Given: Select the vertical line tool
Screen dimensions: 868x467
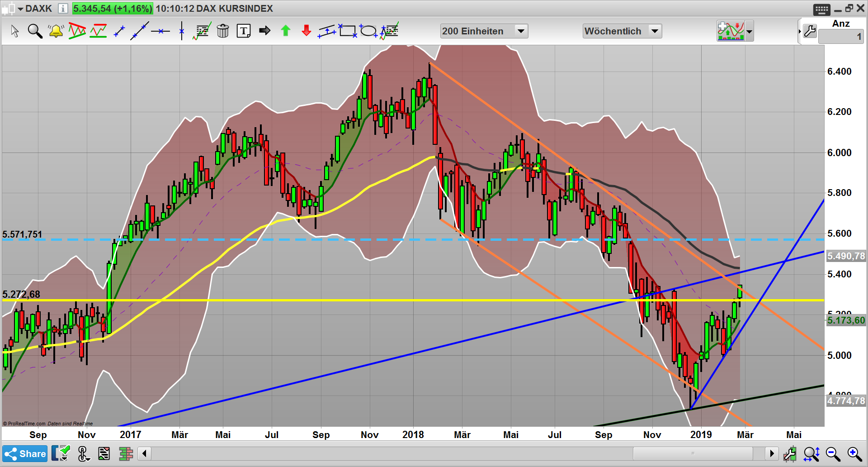Looking at the screenshot, I should pos(182,31).
